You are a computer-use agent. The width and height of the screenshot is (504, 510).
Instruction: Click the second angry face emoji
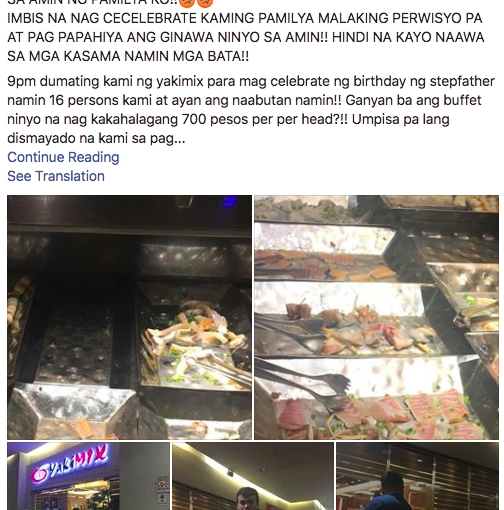[205, 3]
